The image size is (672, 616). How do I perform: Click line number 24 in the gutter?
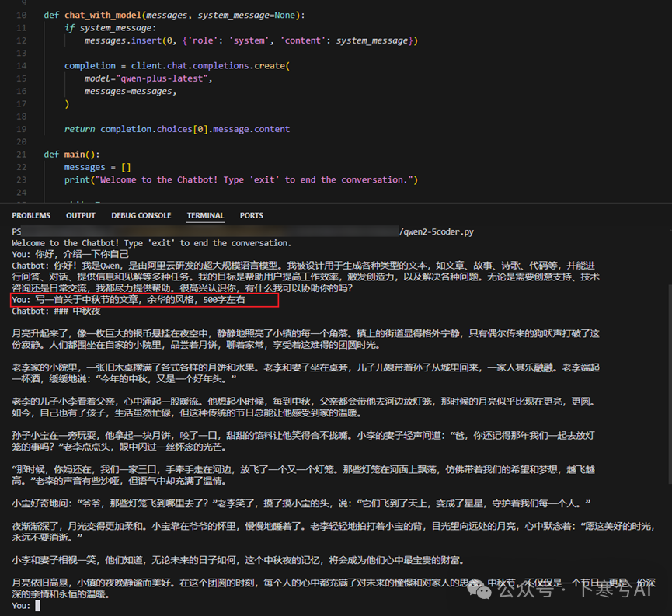[x=22, y=193]
